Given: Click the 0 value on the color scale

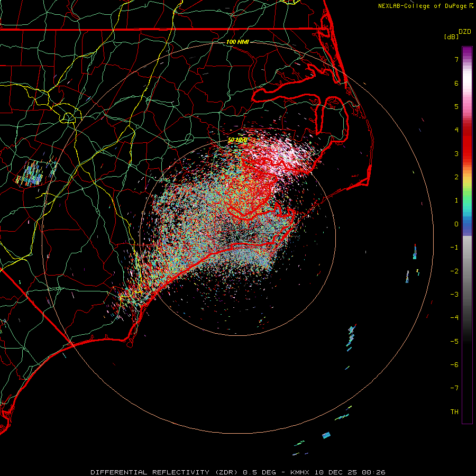Looking at the screenshot, I should pyautogui.click(x=456, y=224).
